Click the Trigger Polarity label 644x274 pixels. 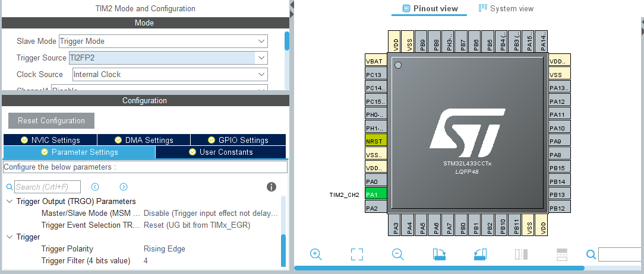pyautogui.click(x=67, y=249)
